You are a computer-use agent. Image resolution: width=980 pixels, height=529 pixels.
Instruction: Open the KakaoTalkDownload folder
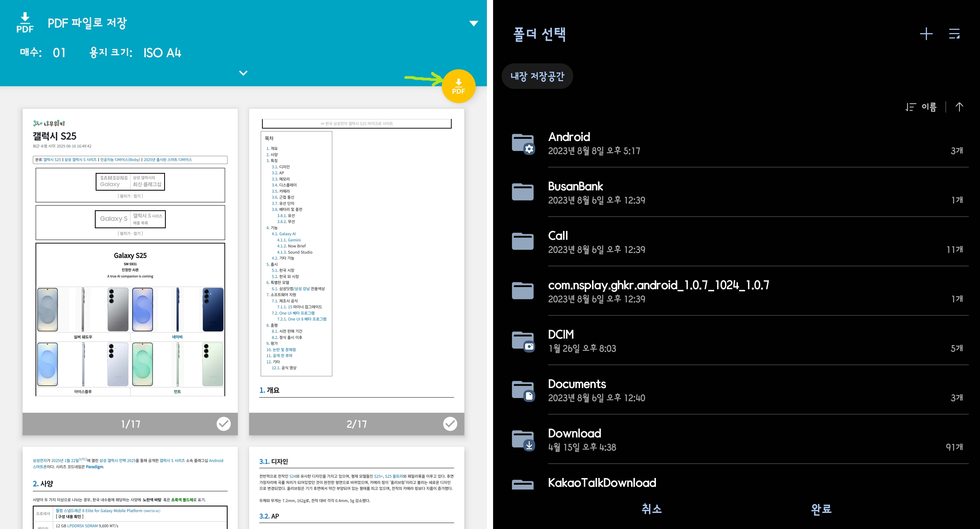601,483
